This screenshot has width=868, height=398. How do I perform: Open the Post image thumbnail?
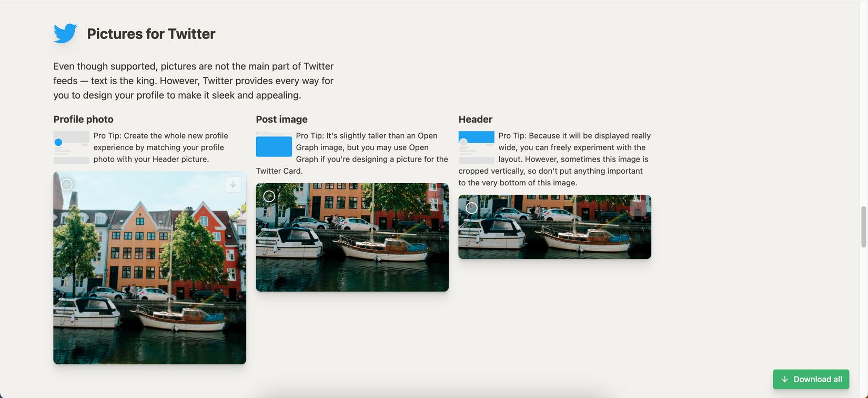point(352,237)
